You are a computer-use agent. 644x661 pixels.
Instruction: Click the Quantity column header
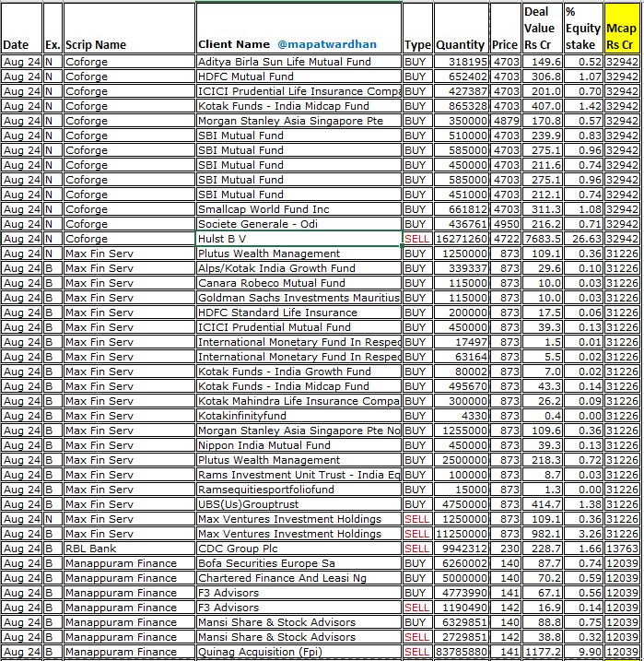(462, 29)
